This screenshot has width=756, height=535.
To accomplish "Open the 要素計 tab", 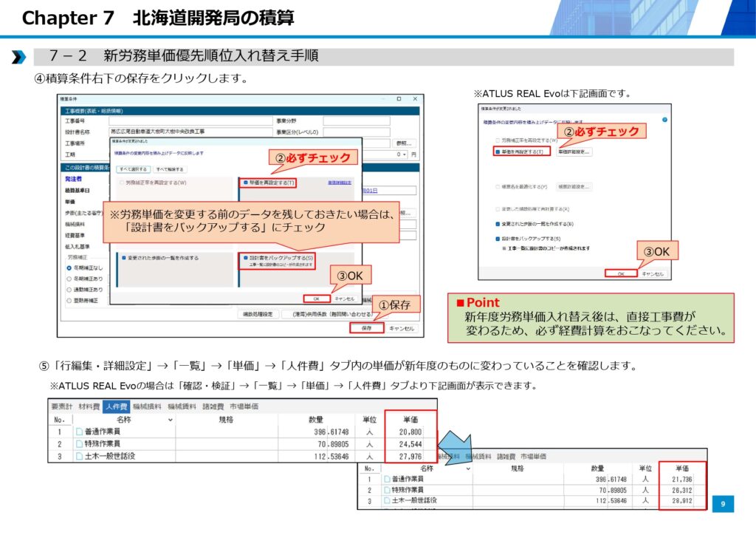I will pyautogui.click(x=62, y=406).
